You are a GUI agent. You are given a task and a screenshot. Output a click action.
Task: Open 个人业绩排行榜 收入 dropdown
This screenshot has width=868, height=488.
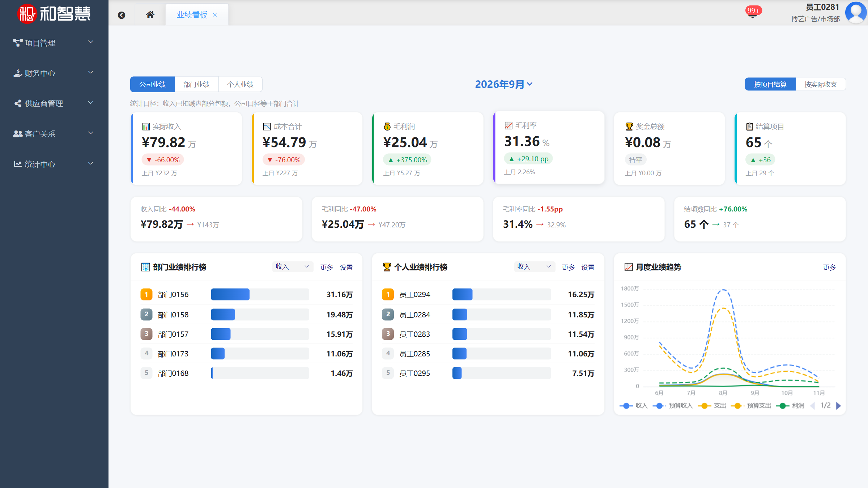(x=535, y=267)
